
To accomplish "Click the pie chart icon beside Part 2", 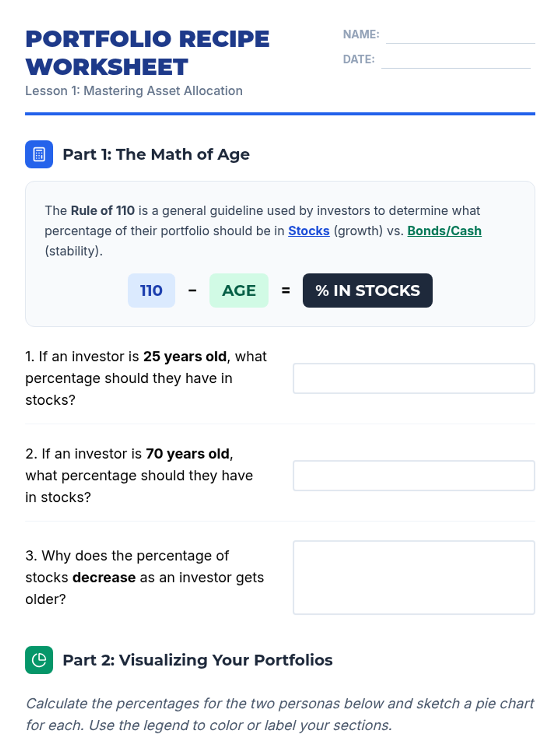I will [x=39, y=660].
